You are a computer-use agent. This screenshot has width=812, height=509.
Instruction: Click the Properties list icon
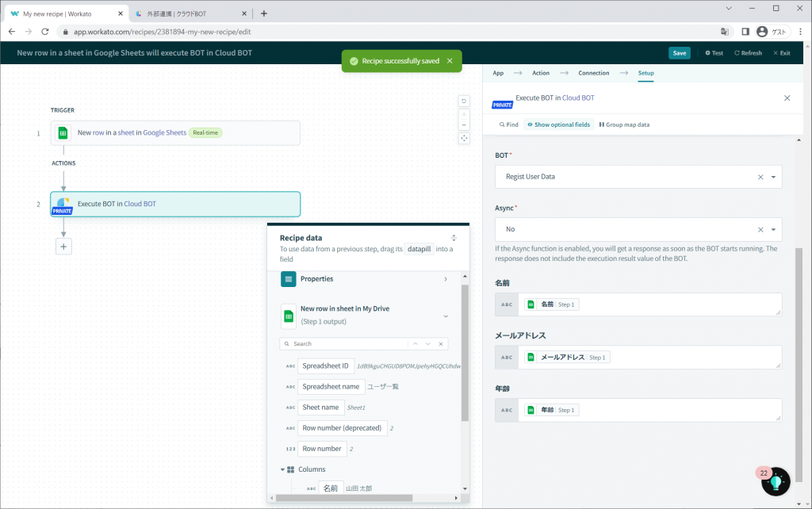[289, 279]
